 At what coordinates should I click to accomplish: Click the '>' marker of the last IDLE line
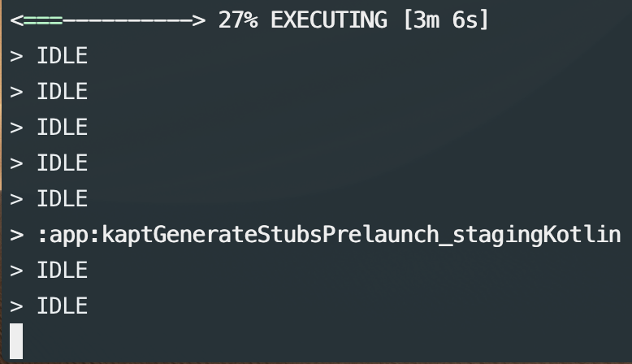click(17, 306)
